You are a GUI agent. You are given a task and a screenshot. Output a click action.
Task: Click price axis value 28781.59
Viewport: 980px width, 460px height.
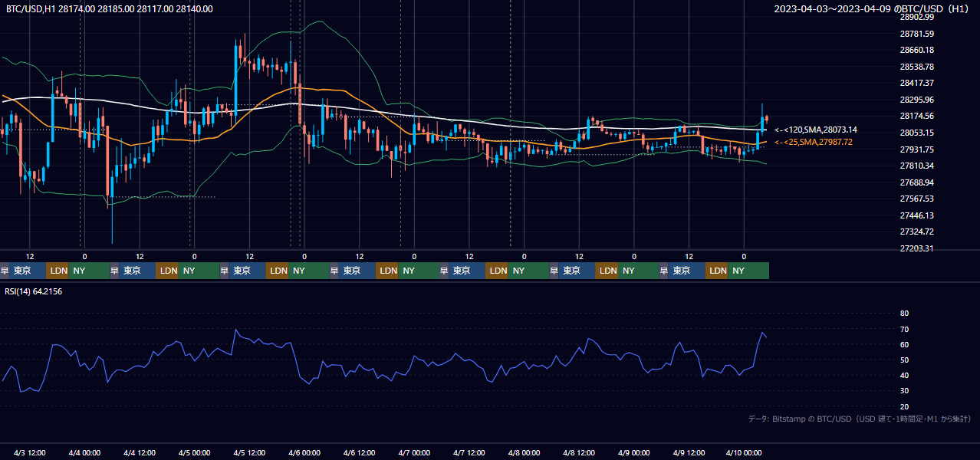[x=916, y=34]
